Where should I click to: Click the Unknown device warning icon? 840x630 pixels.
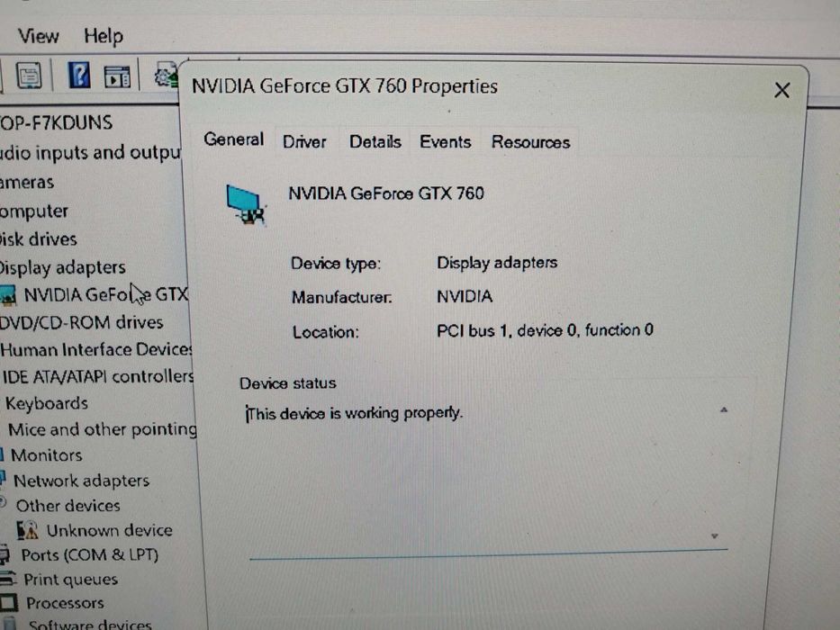pos(27,530)
